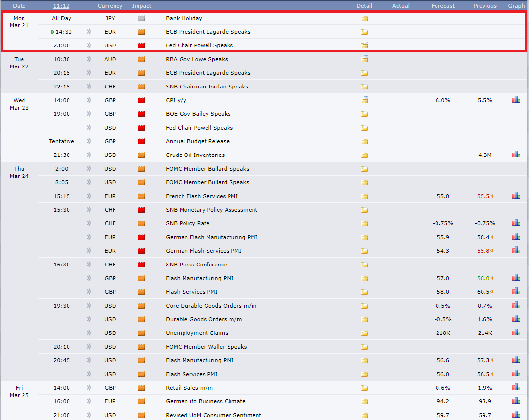Open detail folder for JPY Bank Holiday
Viewport: 529px width, 420px height.
pyautogui.click(x=364, y=18)
